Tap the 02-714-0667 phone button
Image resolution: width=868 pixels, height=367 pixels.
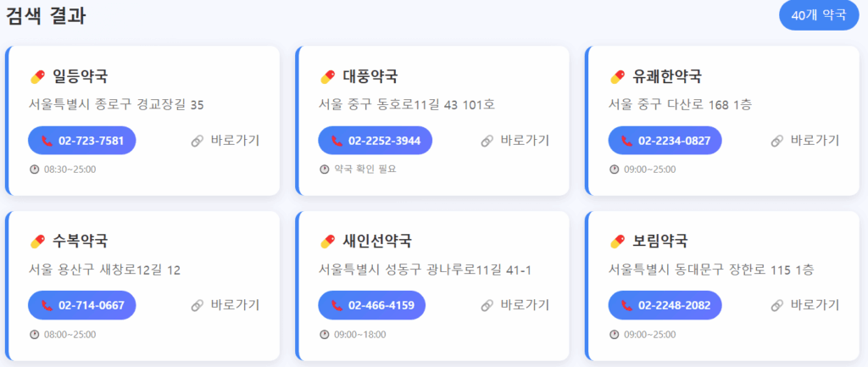[82, 305]
